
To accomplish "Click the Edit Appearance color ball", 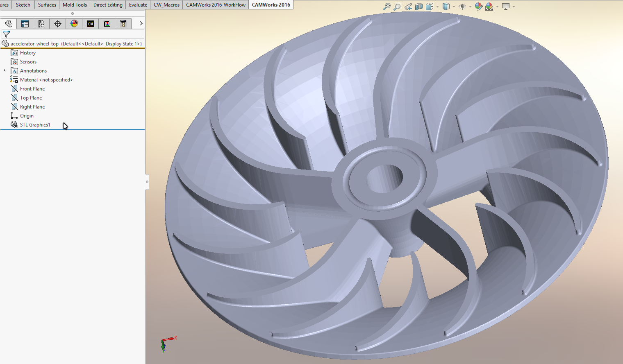I will click(478, 7).
